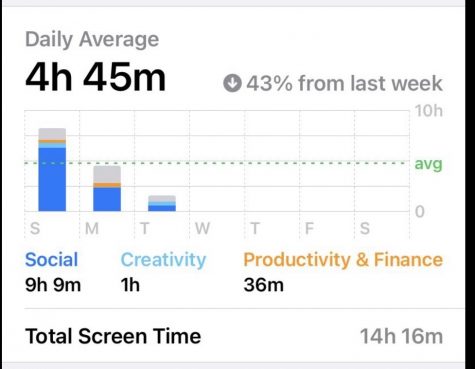This screenshot has width=475, height=369.
Task: Tap the Daily Average heading
Action: tap(92, 40)
